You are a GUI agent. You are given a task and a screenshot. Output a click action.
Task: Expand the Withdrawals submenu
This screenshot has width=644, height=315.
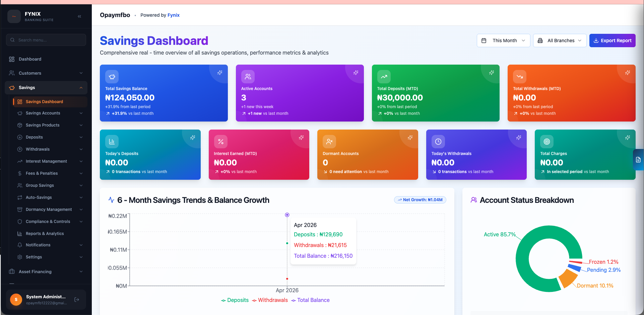pos(50,149)
